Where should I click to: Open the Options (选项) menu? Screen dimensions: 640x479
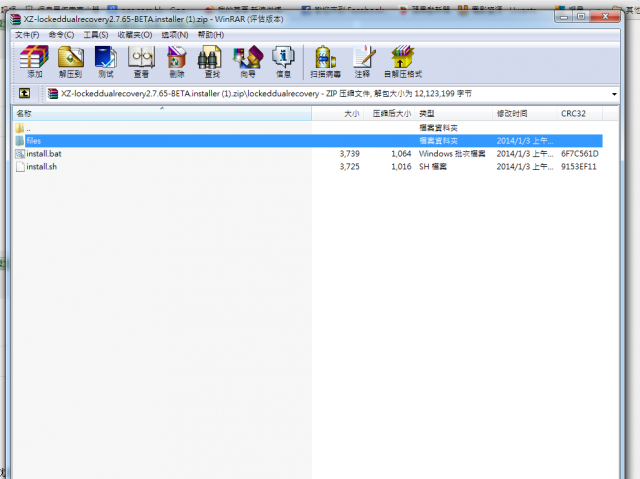[175, 35]
